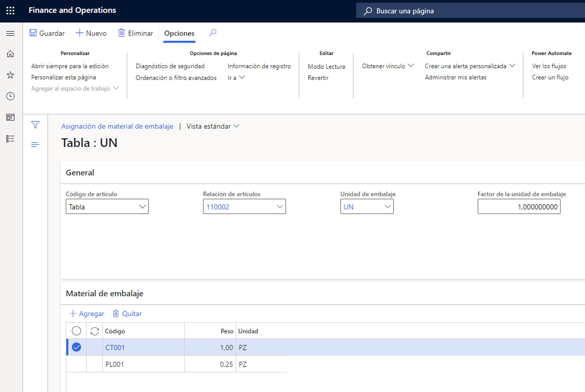Click the grid refresh icon in header
585x392 pixels.
pyautogui.click(x=95, y=331)
